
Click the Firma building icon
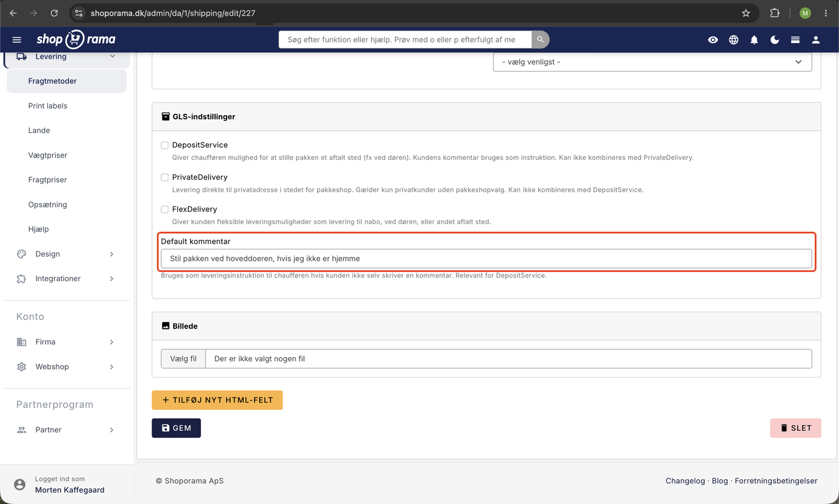point(22,342)
